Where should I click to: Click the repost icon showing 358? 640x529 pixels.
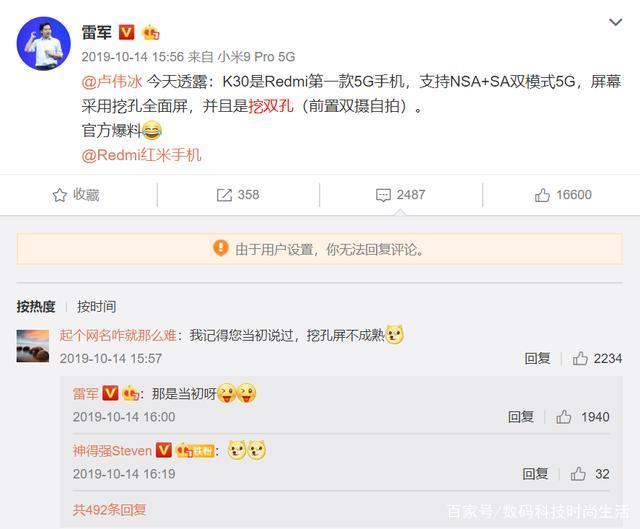click(224, 195)
